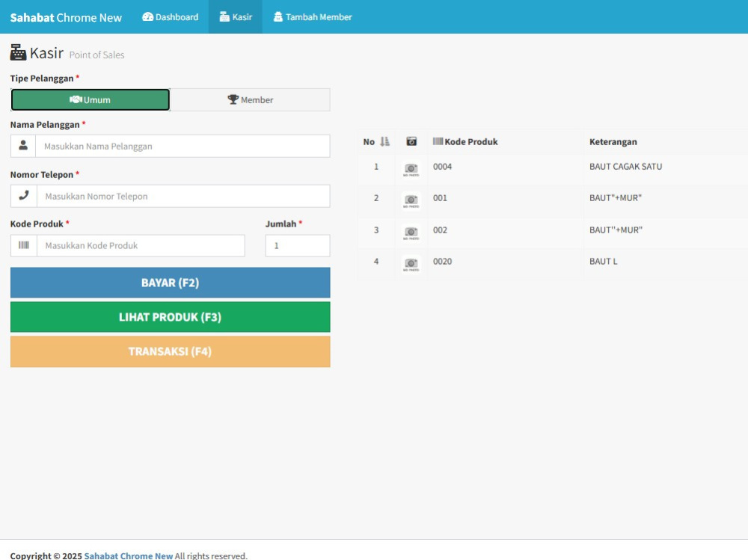Click the Dashboard gauge icon
Image resolution: width=748 pixels, height=560 pixels.
click(148, 16)
